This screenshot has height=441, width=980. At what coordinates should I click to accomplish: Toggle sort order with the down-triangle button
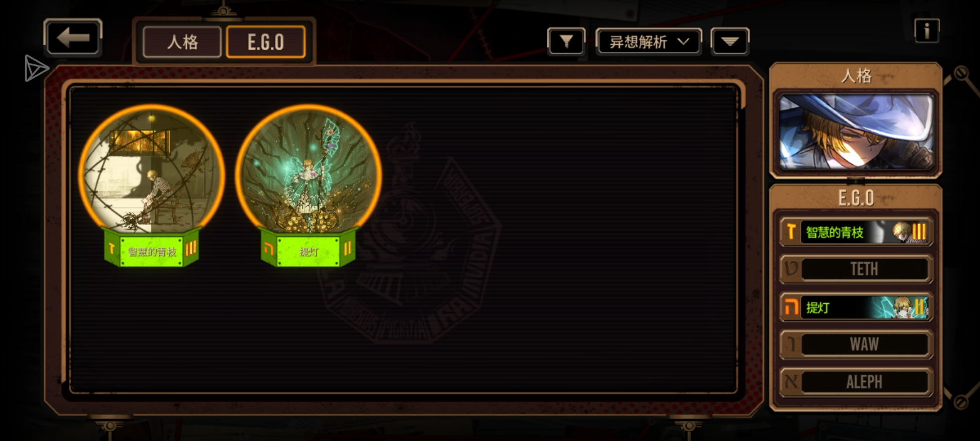[729, 42]
